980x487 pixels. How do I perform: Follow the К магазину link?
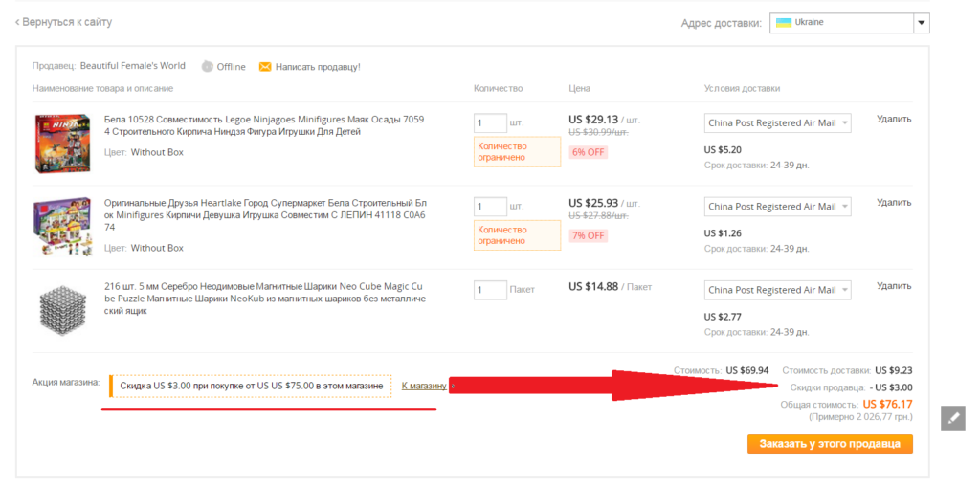click(424, 386)
